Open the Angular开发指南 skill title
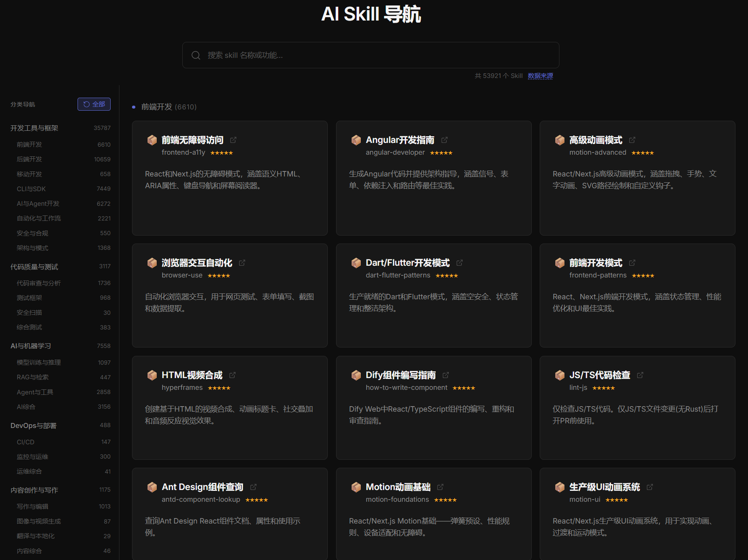Viewport: 748px width, 560px height. [400, 140]
